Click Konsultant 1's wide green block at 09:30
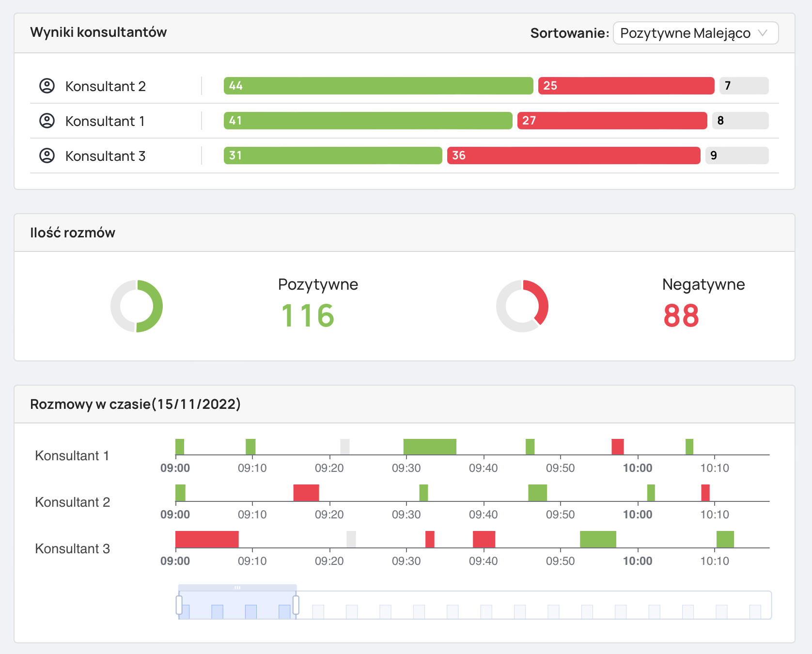This screenshot has height=654, width=812. [430, 446]
